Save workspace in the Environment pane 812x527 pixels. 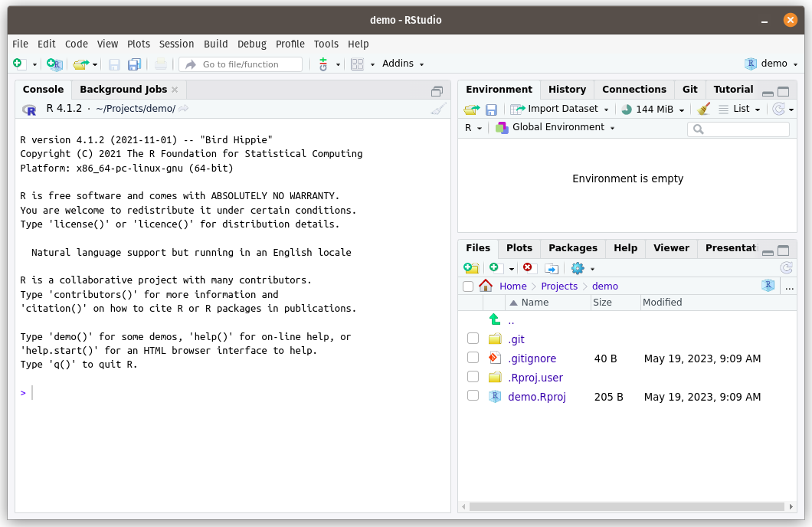click(x=491, y=110)
